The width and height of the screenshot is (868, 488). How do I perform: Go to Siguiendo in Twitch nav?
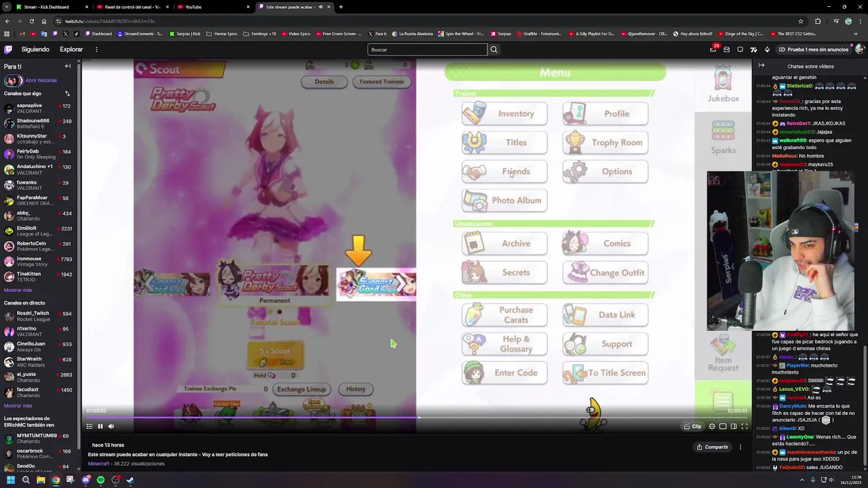(35, 49)
